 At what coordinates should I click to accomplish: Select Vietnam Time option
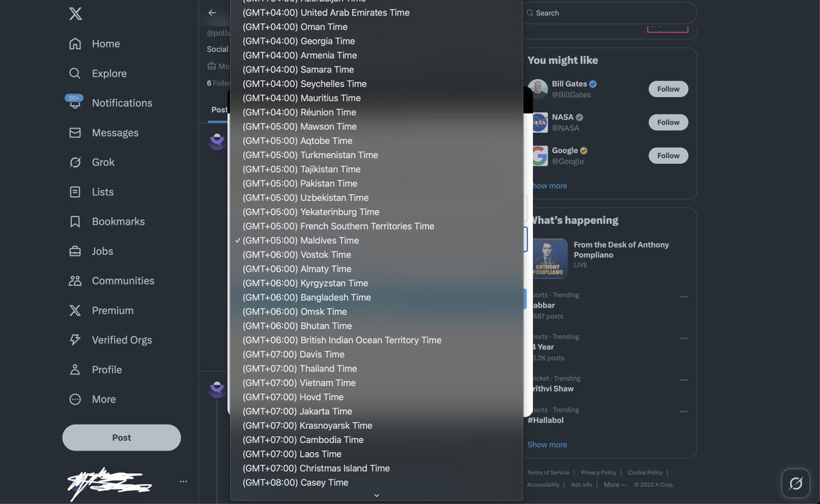pos(377,383)
